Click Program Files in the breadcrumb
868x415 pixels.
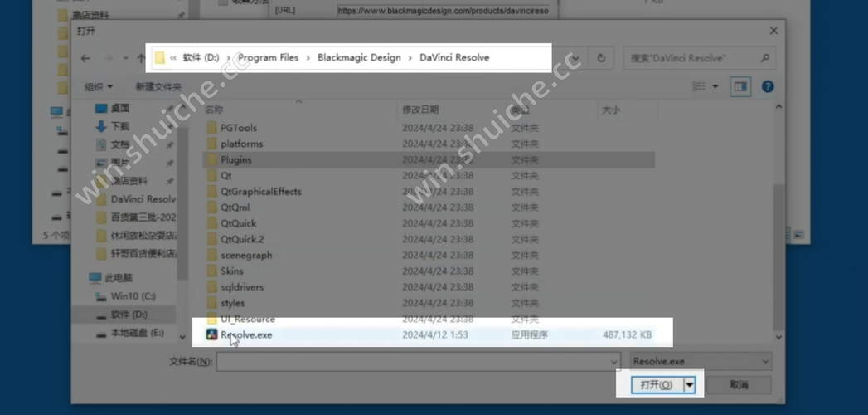click(268, 57)
